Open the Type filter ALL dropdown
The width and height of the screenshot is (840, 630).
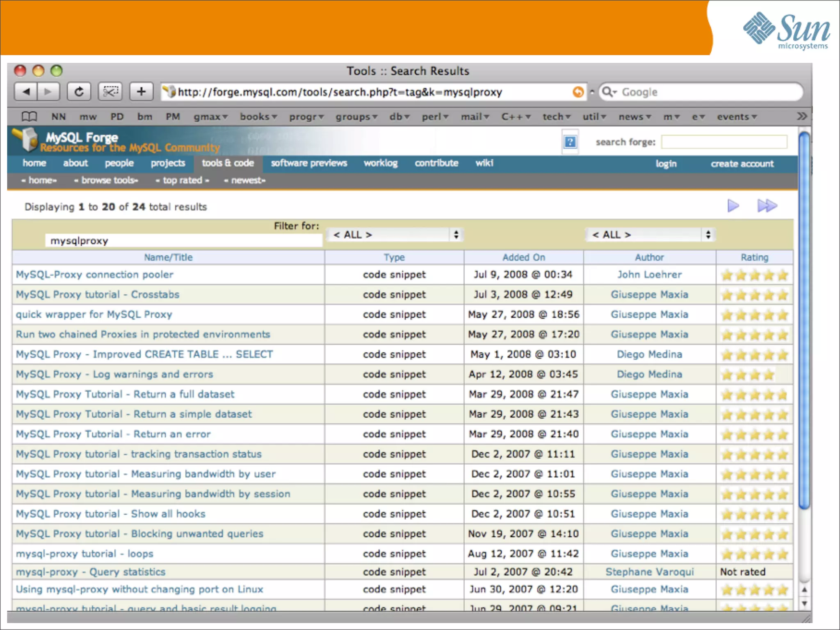coord(396,235)
